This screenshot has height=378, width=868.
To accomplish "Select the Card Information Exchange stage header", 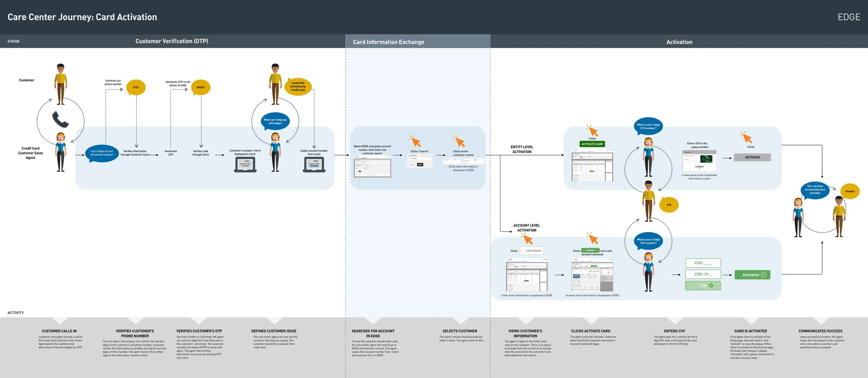I will [x=389, y=42].
